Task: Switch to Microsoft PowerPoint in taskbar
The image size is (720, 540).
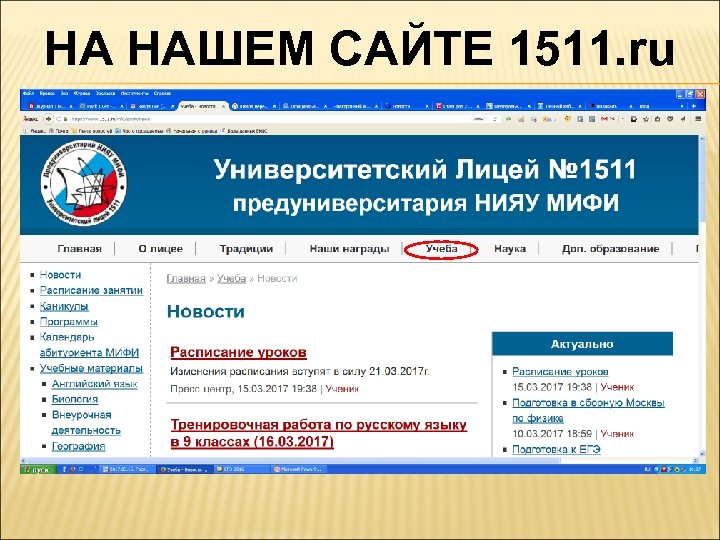Action: pyautogui.click(x=299, y=470)
